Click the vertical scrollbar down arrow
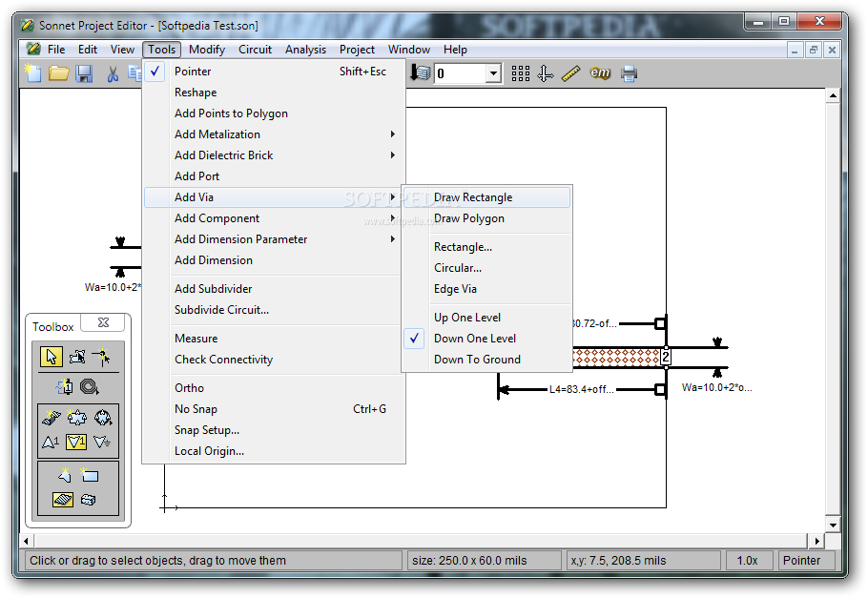This screenshot has width=868, height=598. [833, 525]
